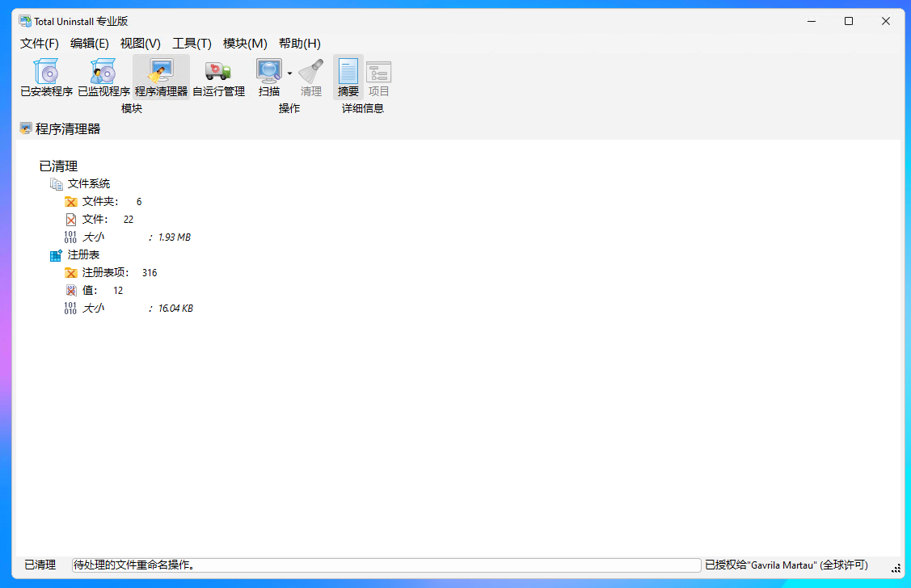Switch to 摘要 details view
Screen dimensions: 911x588
pyautogui.click(x=348, y=78)
